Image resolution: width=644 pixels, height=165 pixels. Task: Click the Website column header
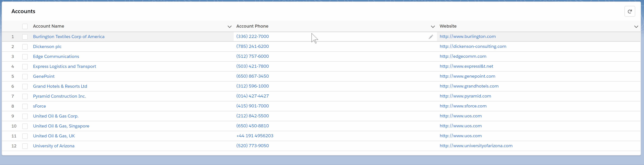448,26
